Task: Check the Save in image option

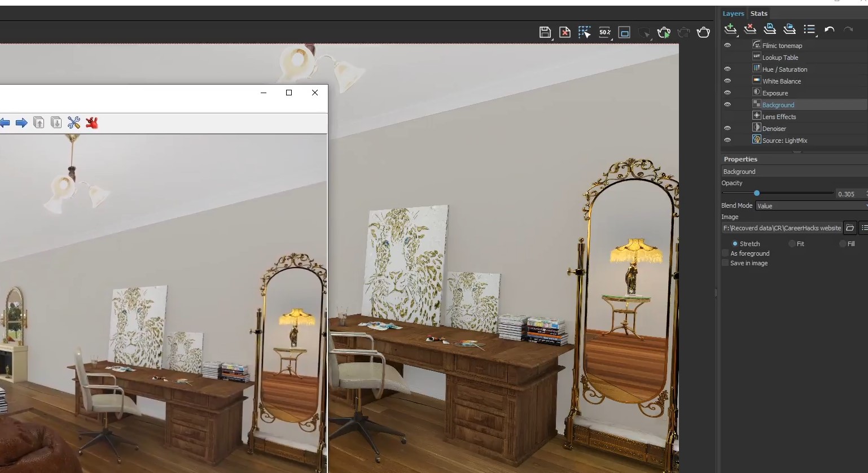Action: (726, 263)
